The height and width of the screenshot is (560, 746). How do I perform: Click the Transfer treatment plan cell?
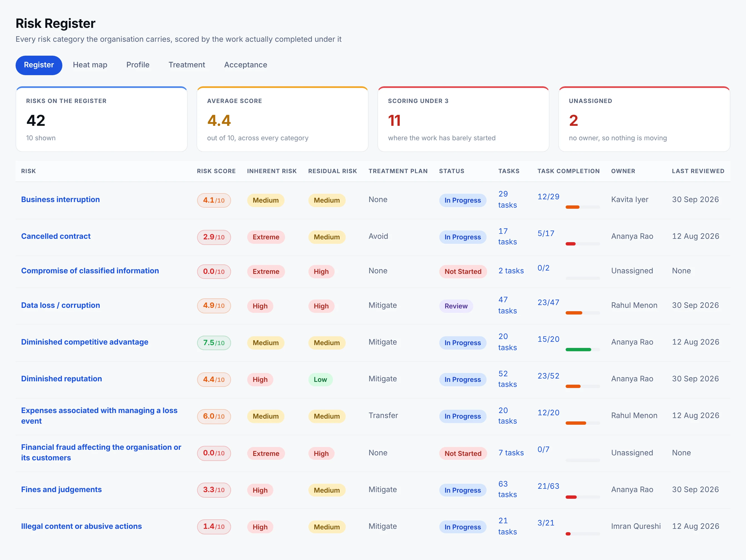pyautogui.click(x=383, y=415)
